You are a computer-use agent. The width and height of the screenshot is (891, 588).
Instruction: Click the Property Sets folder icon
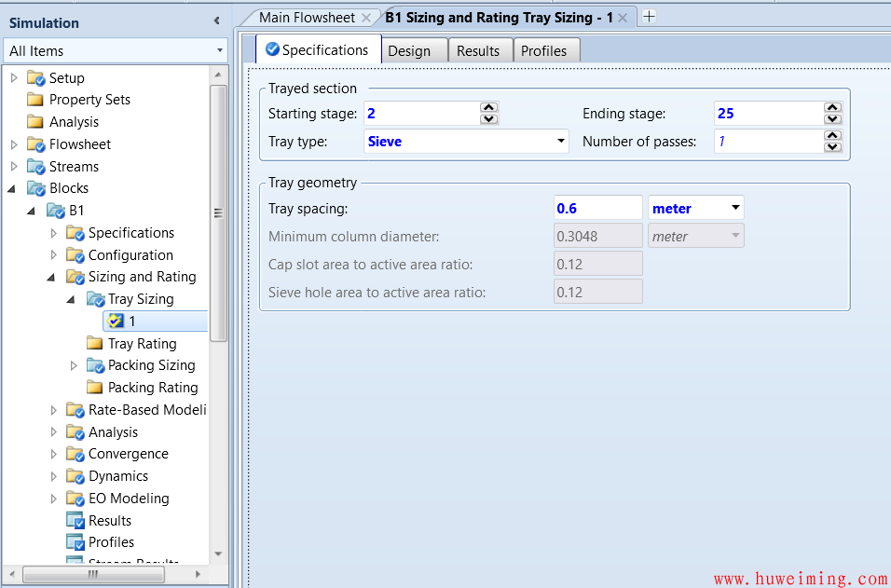pyautogui.click(x=36, y=100)
